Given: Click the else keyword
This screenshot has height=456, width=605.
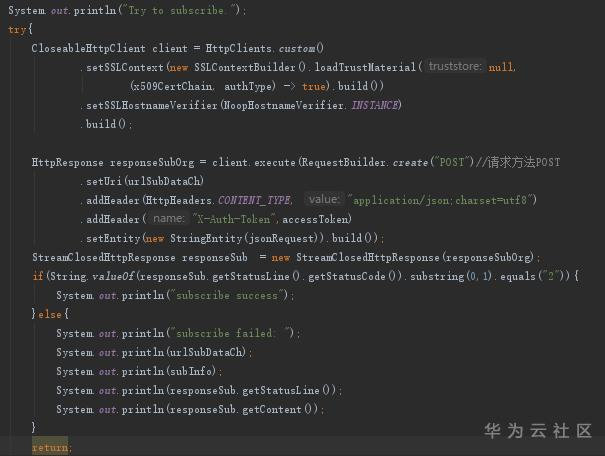Looking at the screenshot, I should [x=50, y=314].
